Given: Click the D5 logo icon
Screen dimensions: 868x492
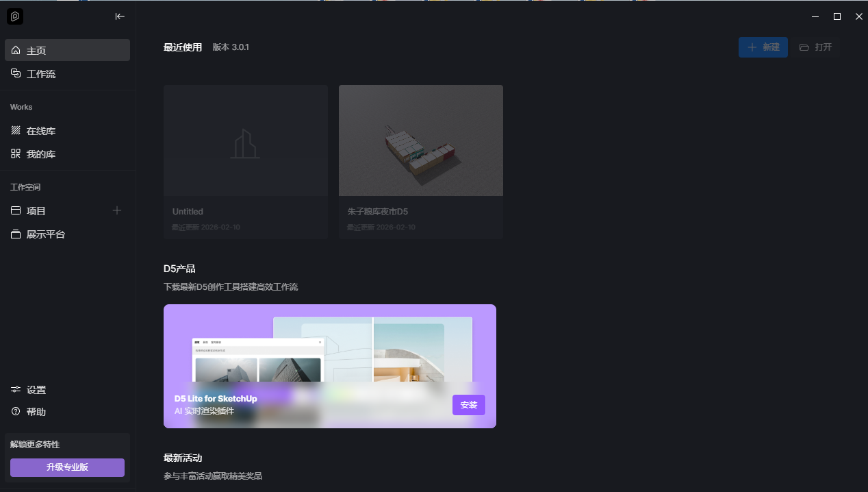Looking at the screenshot, I should coord(15,16).
